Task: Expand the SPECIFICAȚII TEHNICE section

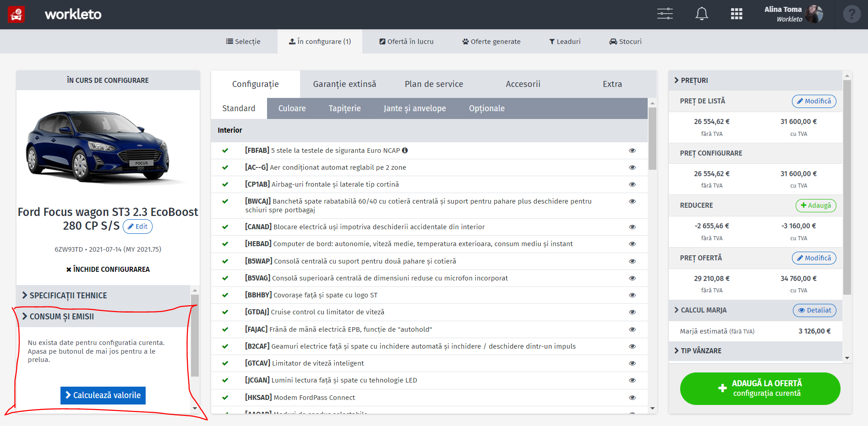Action: [x=103, y=296]
